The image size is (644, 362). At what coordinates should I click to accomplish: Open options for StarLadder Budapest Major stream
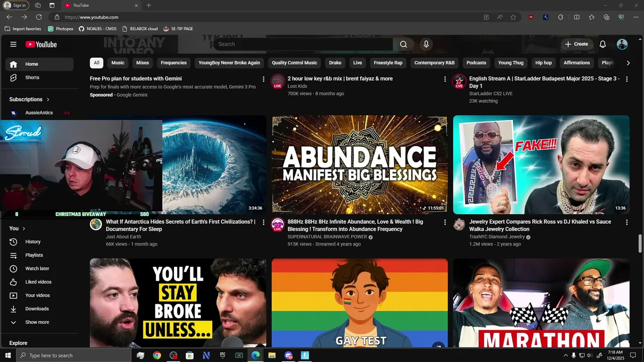pyautogui.click(x=626, y=79)
